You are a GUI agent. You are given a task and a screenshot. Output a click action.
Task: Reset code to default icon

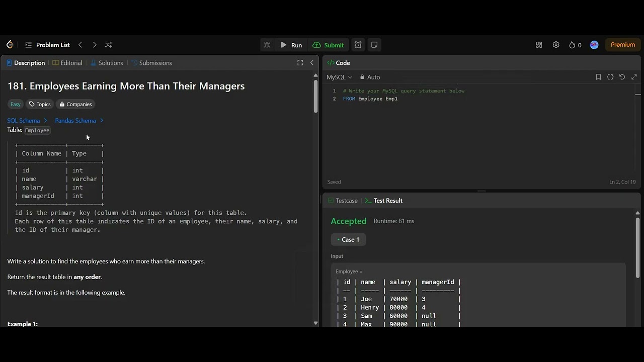pyautogui.click(x=622, y=77)
